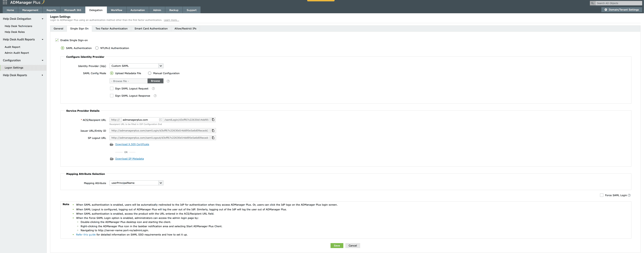The image size is (644, 253).
Task: Enable Sign SAML Logout Response checkbox
Action: (x=111, y=95)
